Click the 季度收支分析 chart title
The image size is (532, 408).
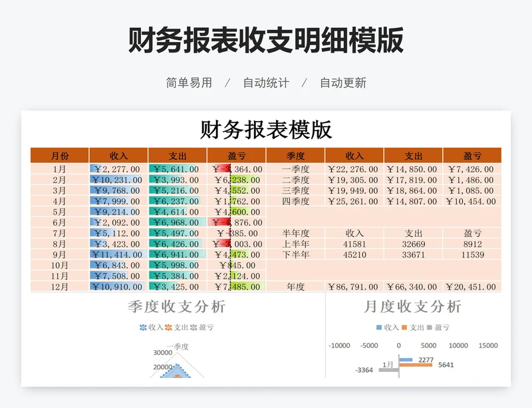pyautogui.click(x=176, y=306)
